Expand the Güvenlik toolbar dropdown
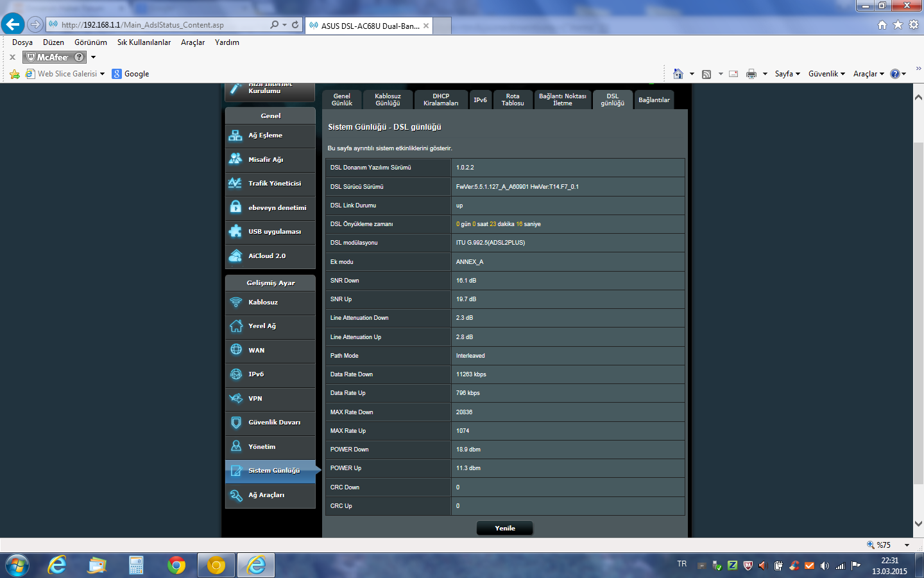 click(826, 74)
